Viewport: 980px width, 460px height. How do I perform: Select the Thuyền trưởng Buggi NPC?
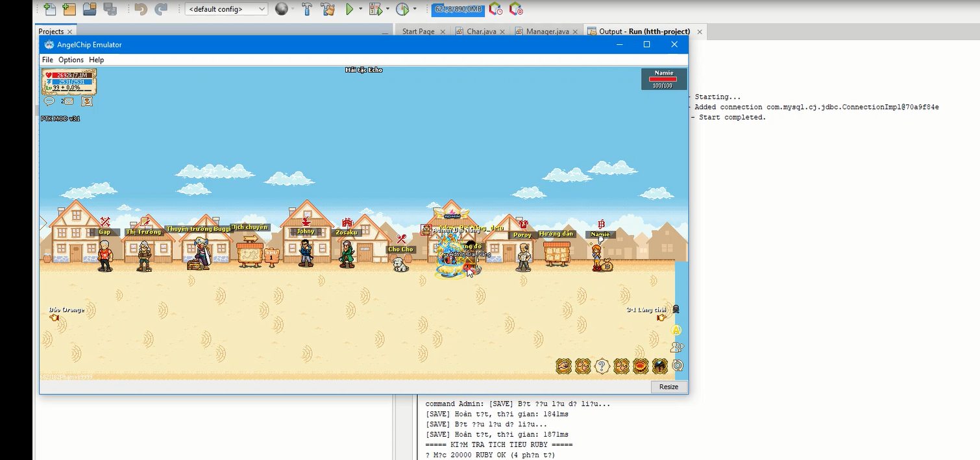(199, 253)
